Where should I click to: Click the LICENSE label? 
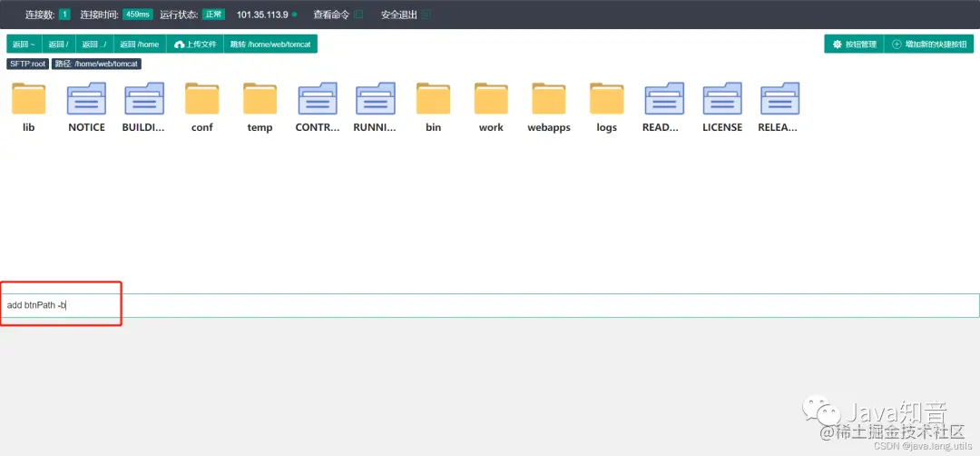(x=722, y=127)
